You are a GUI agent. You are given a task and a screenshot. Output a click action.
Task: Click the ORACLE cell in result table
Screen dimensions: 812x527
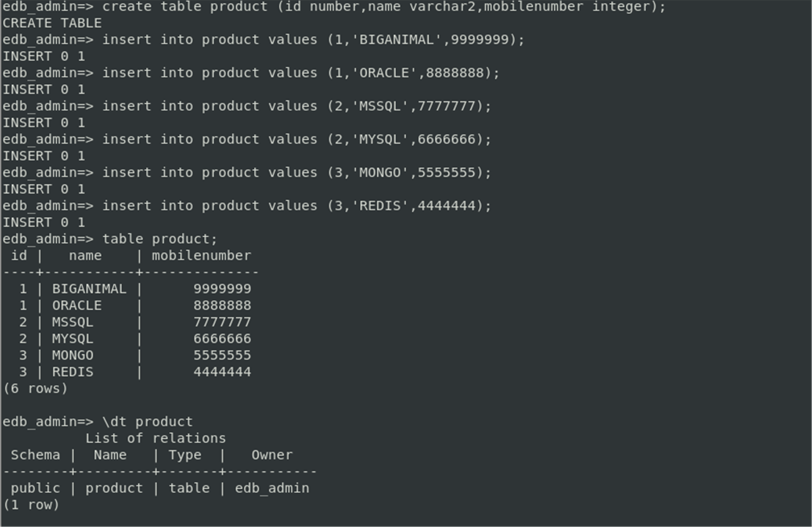pos(77,305)
